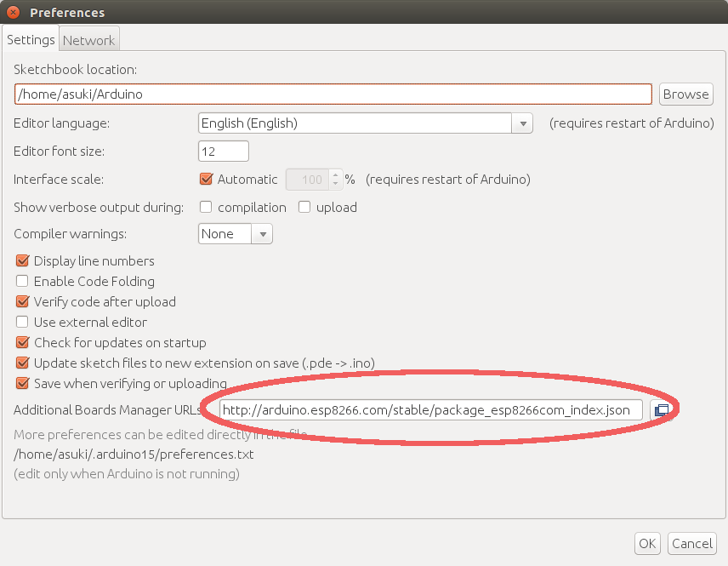Click the Additional Boards Manager URLs field
Screen dimensions: 728x566
coord(431,410)
